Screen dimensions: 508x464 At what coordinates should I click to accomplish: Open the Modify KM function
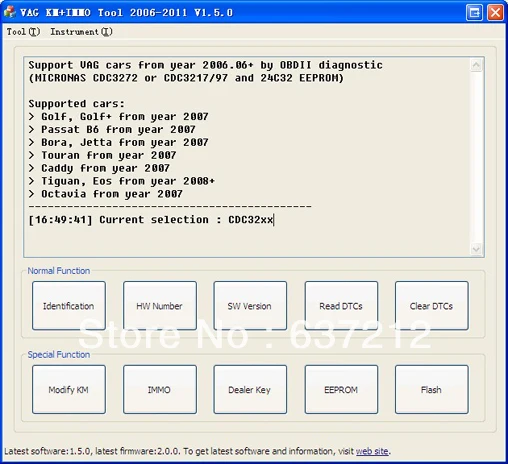point(69,389)
